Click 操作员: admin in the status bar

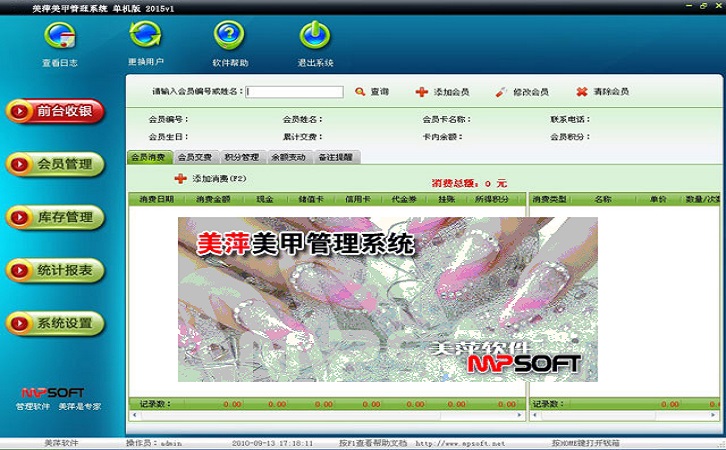[154, 443]
